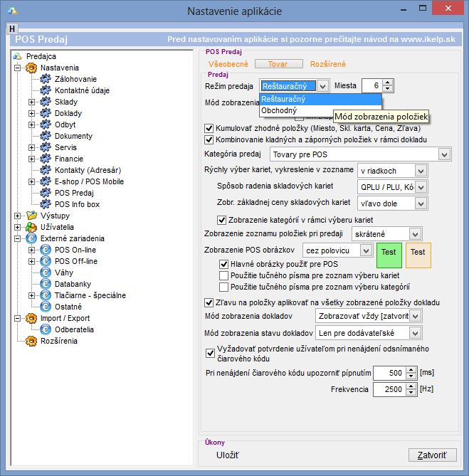
Task: Click the green Test color swatch
Action: pyautogui.click(x=389, y=253)
